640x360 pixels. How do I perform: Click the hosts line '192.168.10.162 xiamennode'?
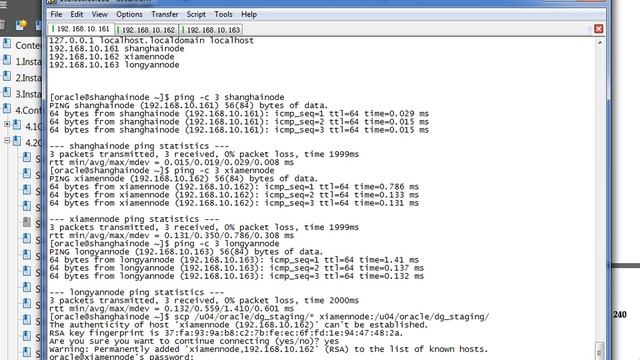tap(111, 57)
